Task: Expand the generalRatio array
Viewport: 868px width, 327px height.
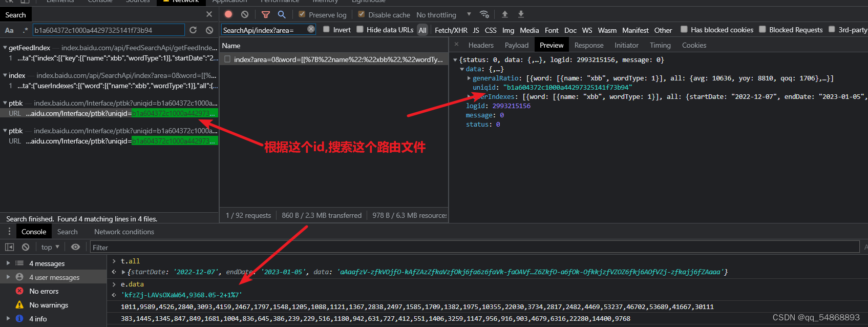Action: coord(469,78)
